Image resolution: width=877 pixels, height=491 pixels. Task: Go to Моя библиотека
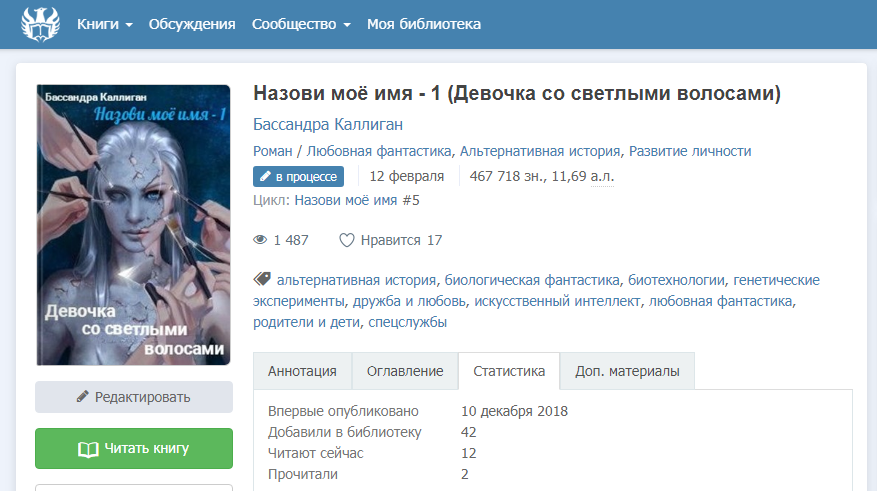[424, 24]
